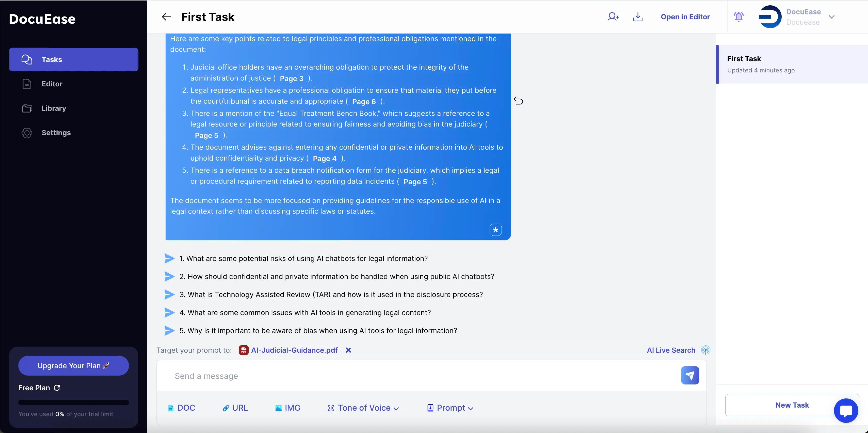Open the Prompt dropdown
Screen dimensions: 868x433
coord(450,408)
